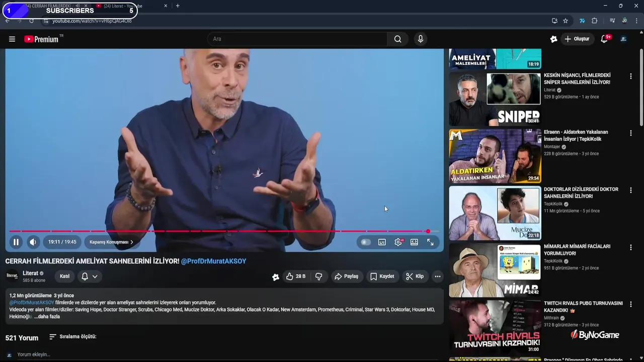Viewport: 644px width, 362px height.
Task: Open the browser extensions puzzle icon
Action: tap(594, 21)
